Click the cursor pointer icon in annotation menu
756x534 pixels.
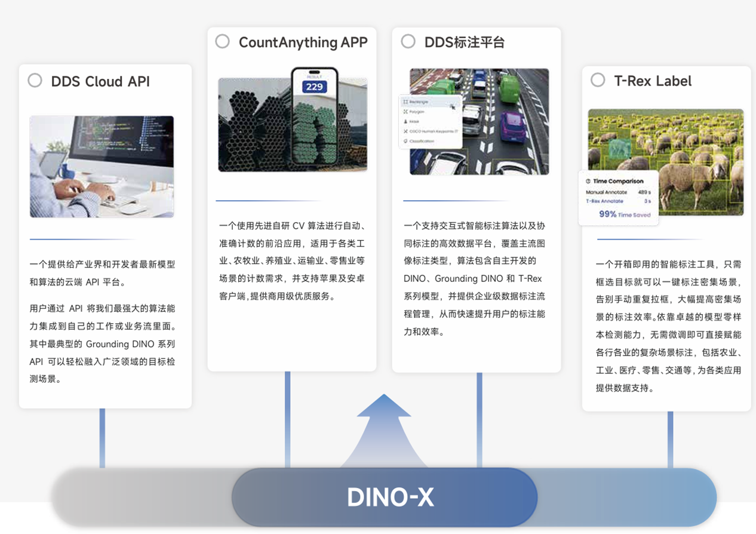coord(453,106)
